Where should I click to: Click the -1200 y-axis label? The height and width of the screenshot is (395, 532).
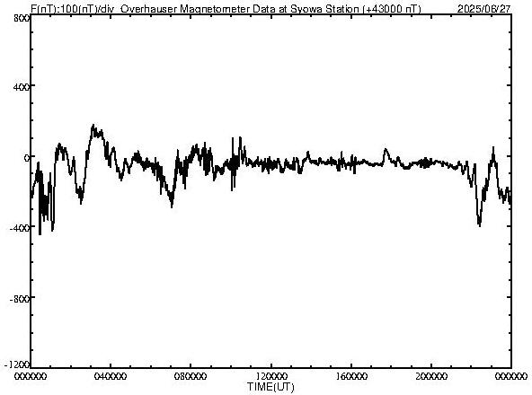pos(17,365)
